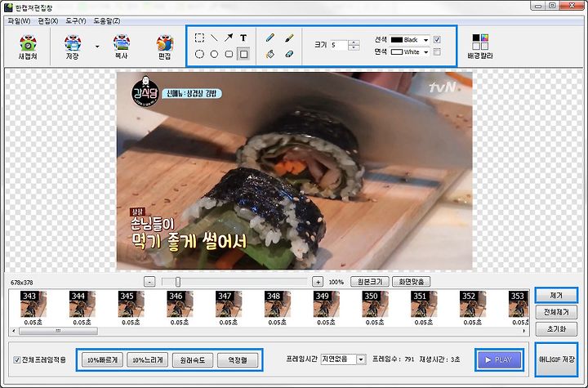Click the 원래속도 original speed button
Screen dimensions: 588x388
pos(193,360)
